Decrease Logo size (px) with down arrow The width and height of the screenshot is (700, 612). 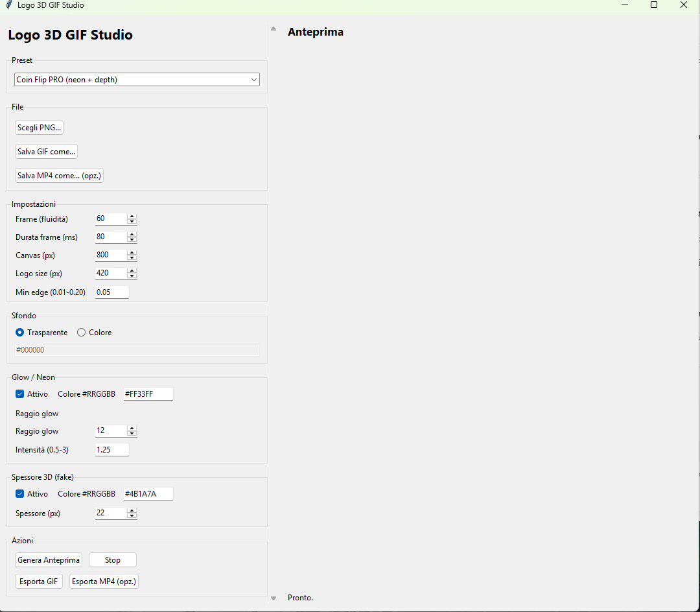[132, 276]
